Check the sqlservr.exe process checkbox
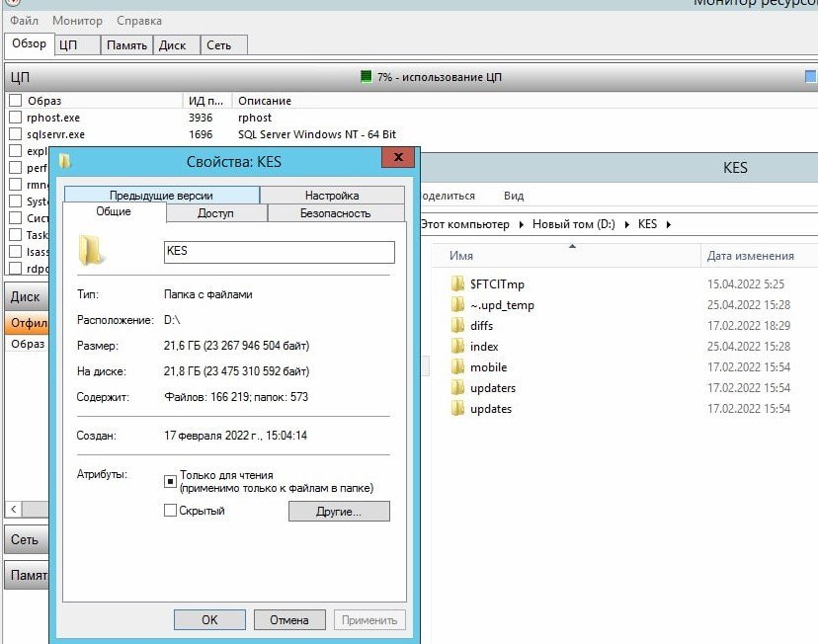This screenshot has width=818, height=644. [15, 134]
